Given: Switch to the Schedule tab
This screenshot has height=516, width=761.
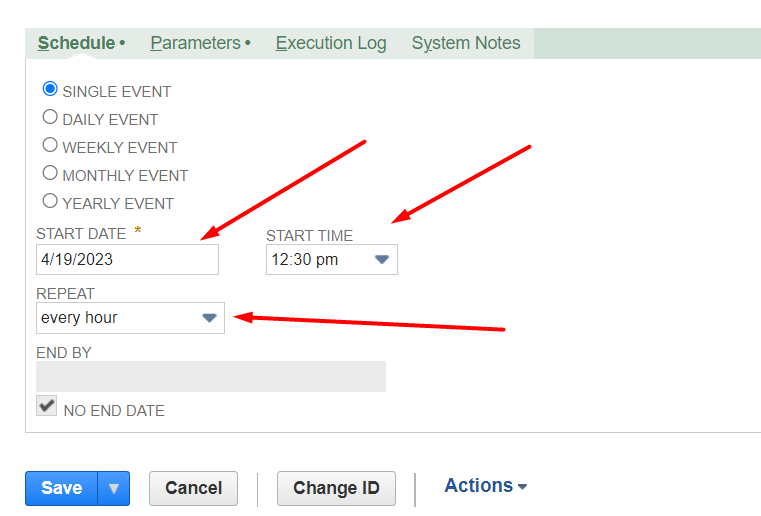Looking at the screenshot, I should tap(76, 43).
